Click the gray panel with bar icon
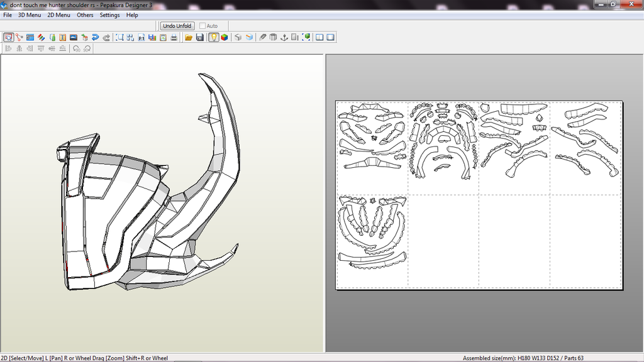 pos(294,37)
